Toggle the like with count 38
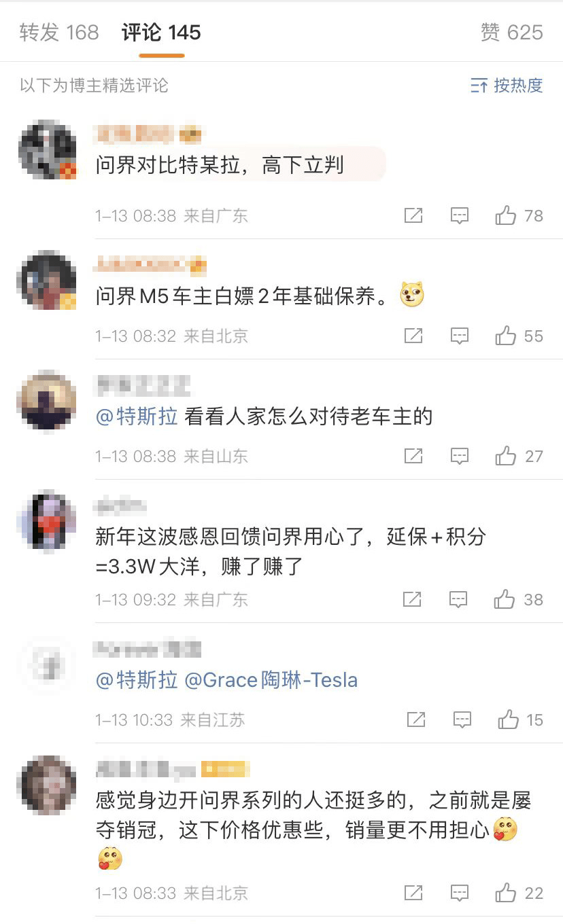563x924 pixels. [506, 599]
